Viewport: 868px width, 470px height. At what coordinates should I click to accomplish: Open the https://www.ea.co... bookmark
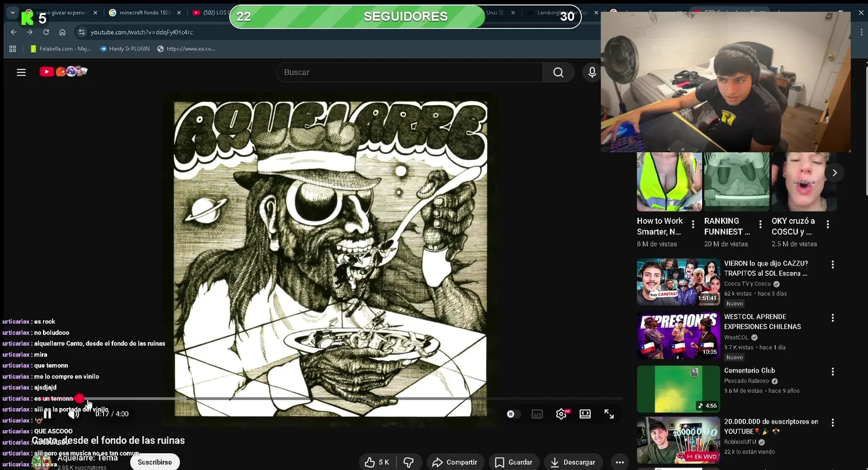click(x=186, y=49)
